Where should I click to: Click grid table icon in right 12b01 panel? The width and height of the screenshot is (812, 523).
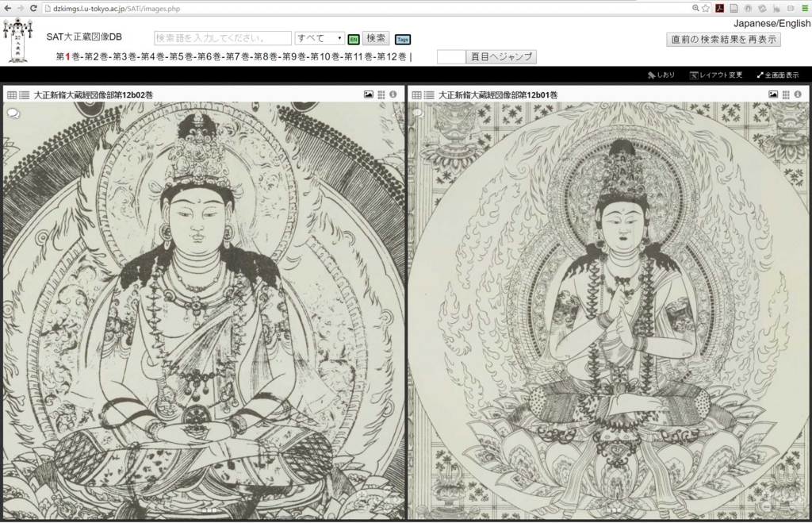[416, 95]
